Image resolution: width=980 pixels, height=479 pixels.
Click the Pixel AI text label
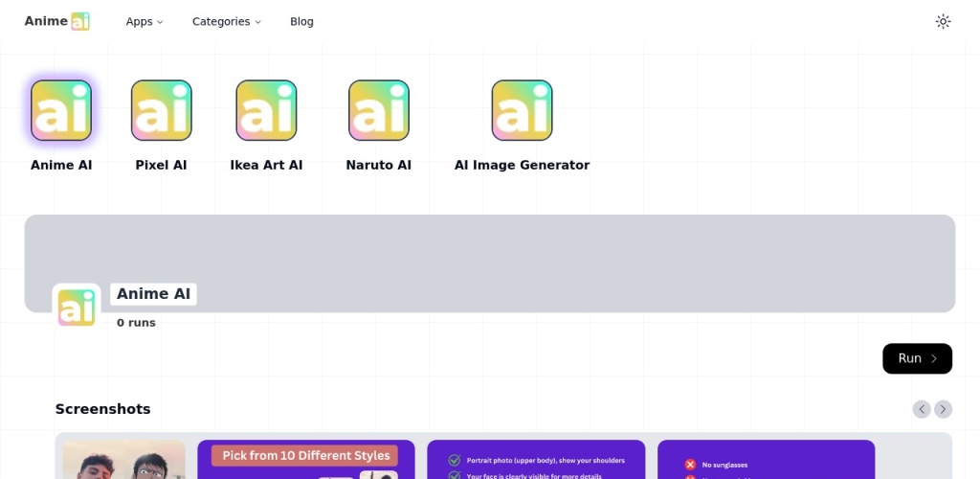(x=161, y=165)
